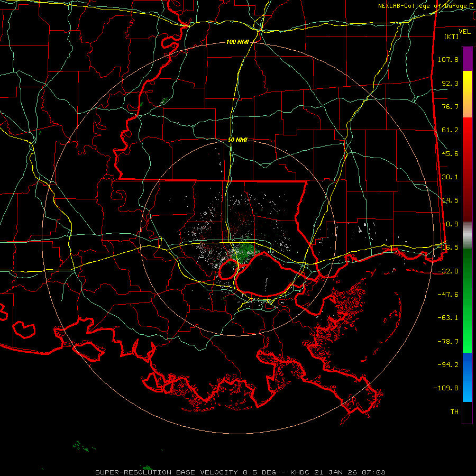Click the 100 NMI range ring label
476x476 pixels.
point(237,42)
